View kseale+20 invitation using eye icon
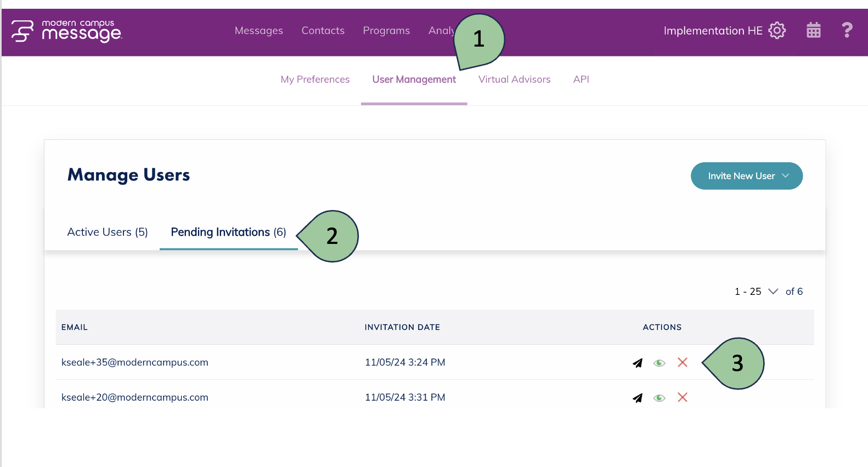The image size is (868, 467). [x=660, y=398]
